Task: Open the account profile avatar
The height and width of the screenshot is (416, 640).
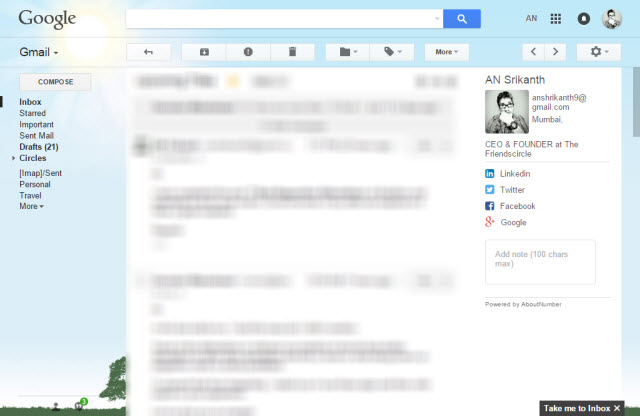Action: click(x=612, y=19)
